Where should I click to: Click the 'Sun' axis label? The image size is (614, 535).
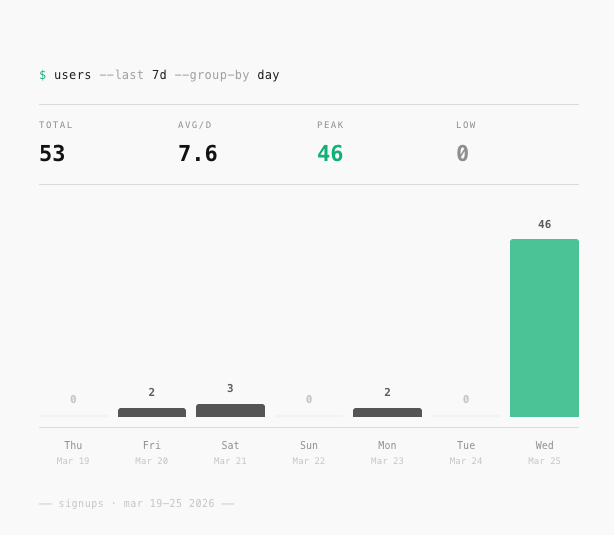click(x=309, y=445)
